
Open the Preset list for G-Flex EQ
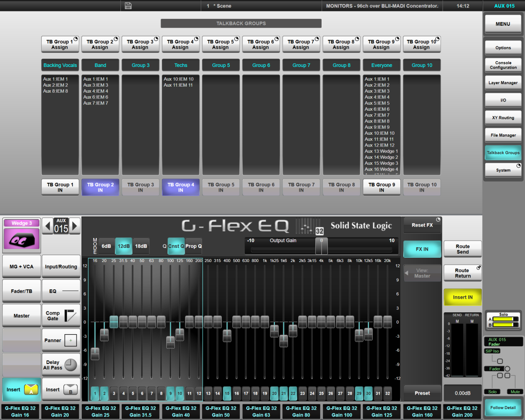[422, 393]
